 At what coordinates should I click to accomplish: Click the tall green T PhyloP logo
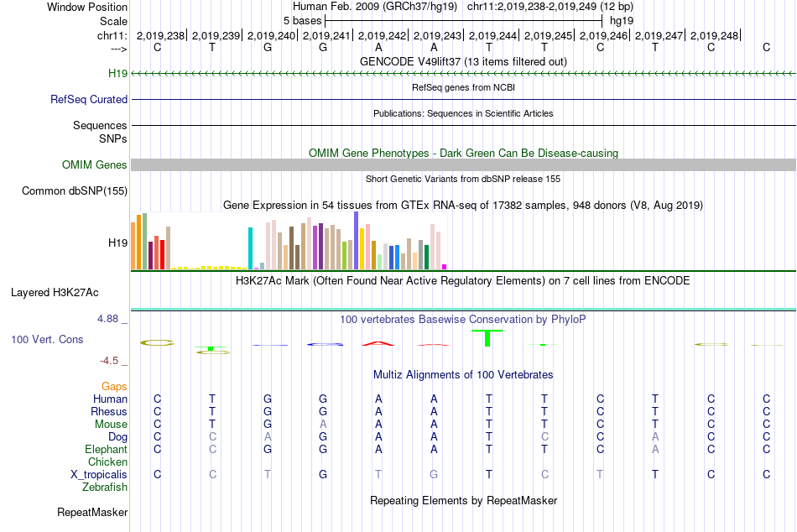pos(487,338)
